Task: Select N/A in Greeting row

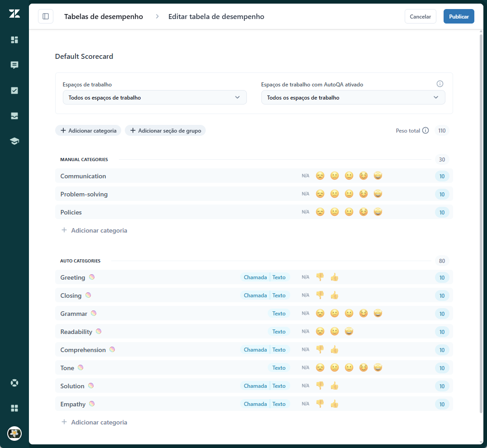Action: tap(305, 277)
